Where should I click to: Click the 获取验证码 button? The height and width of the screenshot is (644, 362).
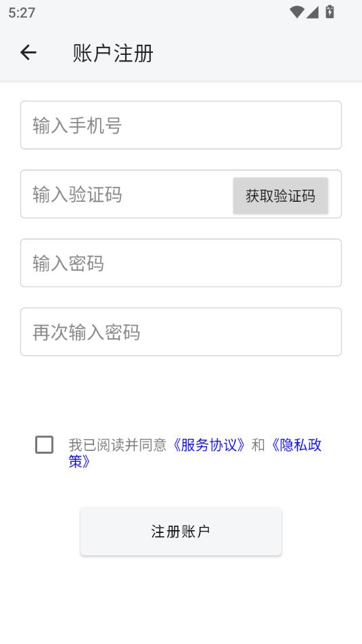pos(281,196)
